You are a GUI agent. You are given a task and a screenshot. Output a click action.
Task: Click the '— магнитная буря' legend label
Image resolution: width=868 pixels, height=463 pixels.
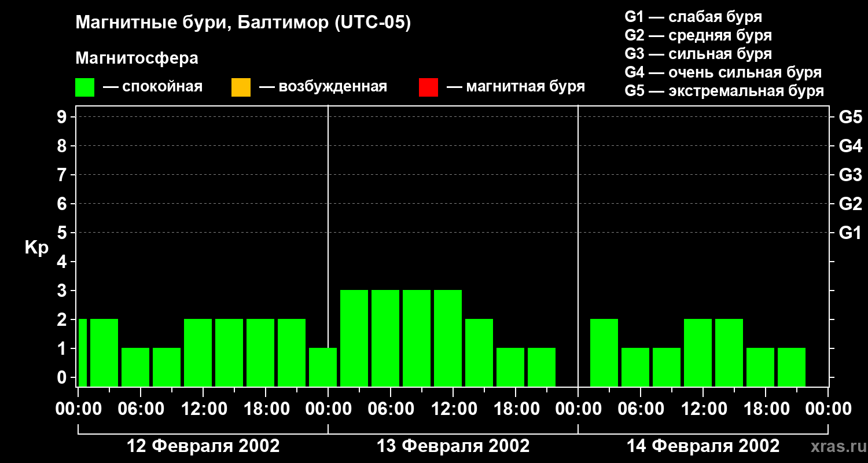click(516, 87)
